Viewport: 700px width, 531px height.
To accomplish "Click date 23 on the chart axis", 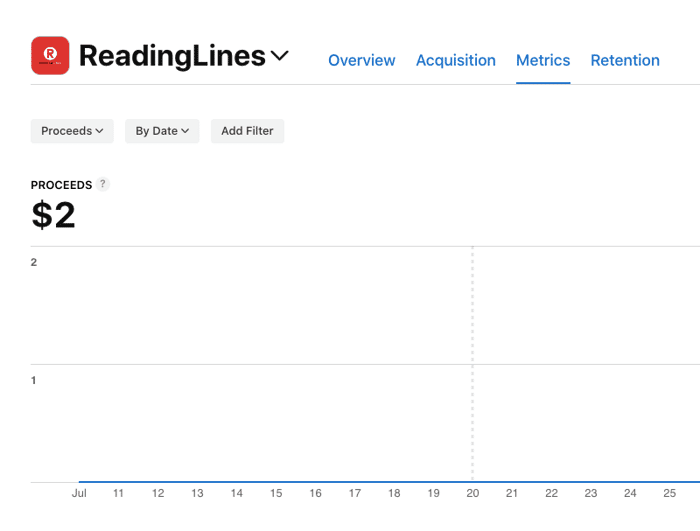I will point(591,493).
